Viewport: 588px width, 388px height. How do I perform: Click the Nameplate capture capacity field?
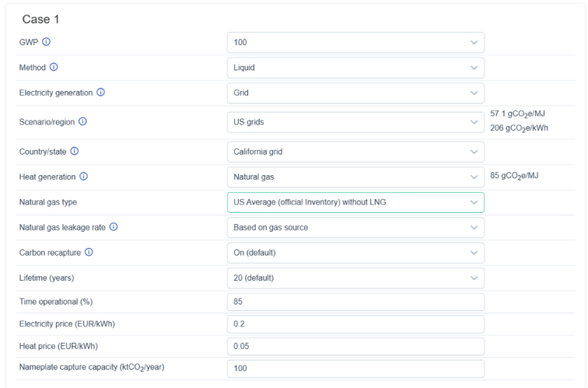pos(355,369)
